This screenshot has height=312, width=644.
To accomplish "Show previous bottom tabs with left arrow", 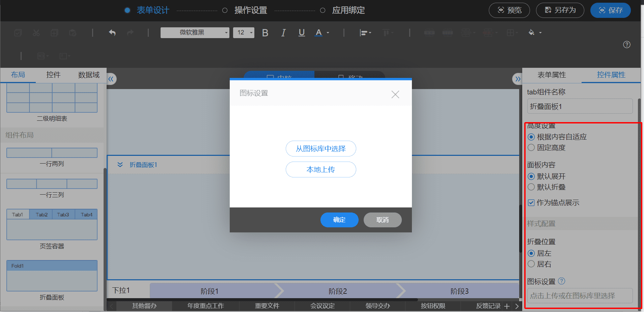I will point(112,306).
